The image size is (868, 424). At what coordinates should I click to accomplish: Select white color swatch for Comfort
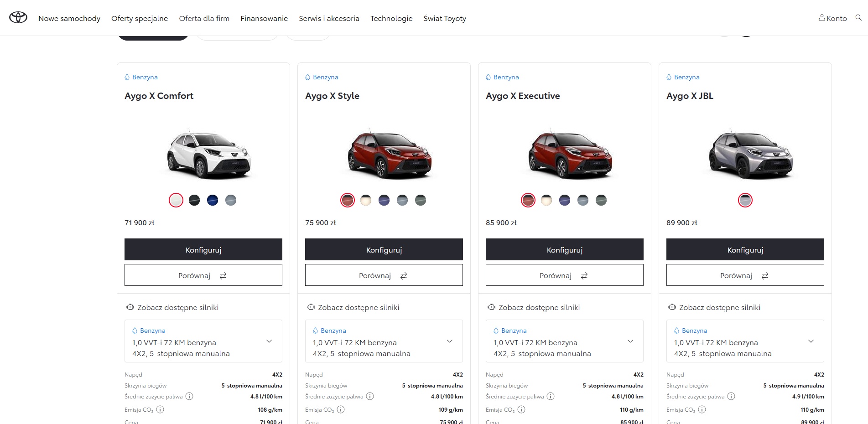pos(176,200)
